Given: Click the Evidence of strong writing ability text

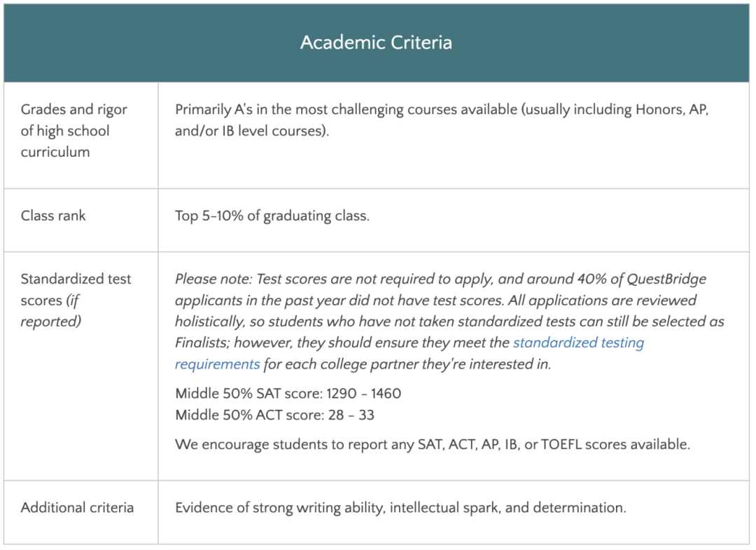Looking at the screenshot, I should [x=400, y=508].
